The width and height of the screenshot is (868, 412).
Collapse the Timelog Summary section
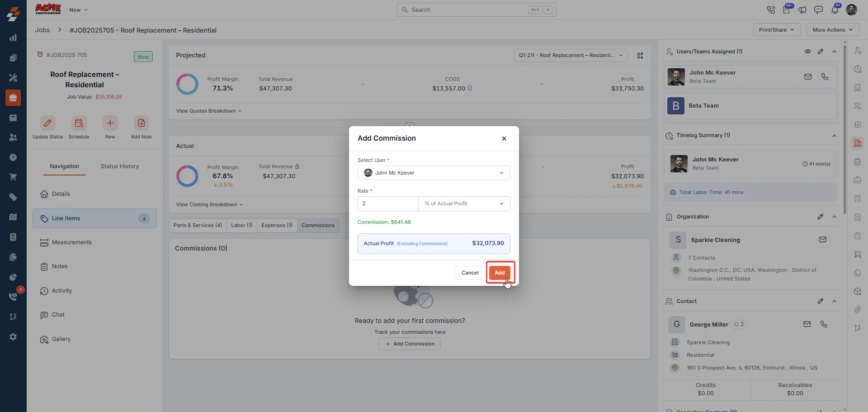tap(834, 135)
